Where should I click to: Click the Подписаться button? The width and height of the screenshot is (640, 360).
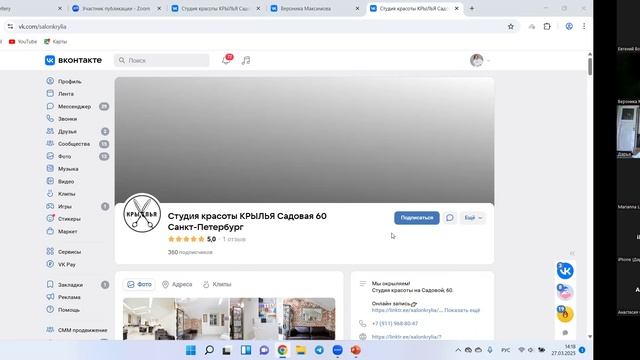[x=417, y=218]
